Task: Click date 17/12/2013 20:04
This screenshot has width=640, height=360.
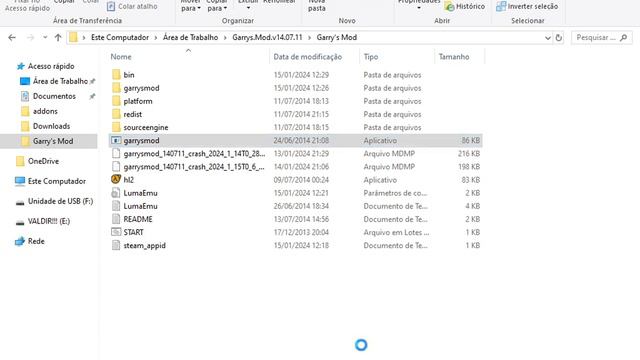Action: tap(301, 232)
